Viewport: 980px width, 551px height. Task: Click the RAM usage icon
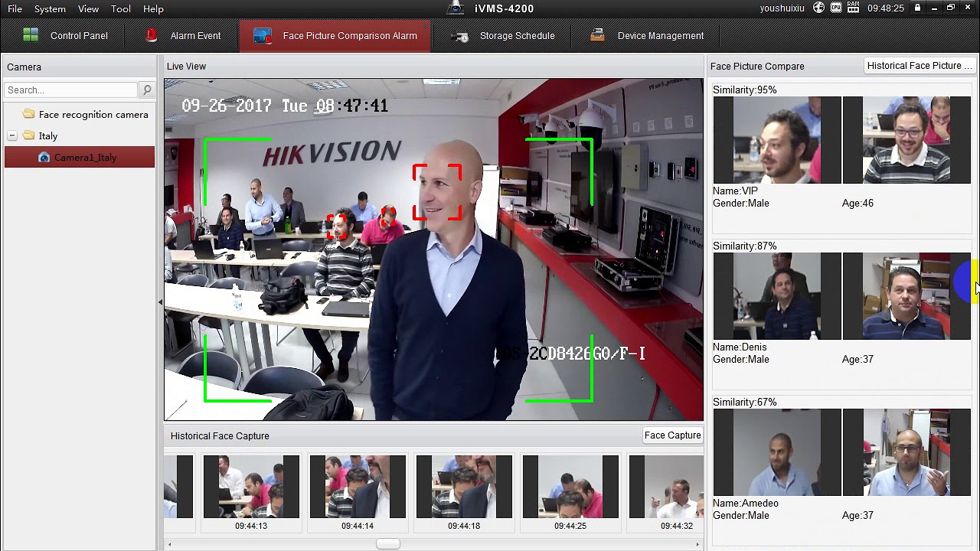point(853,8)
